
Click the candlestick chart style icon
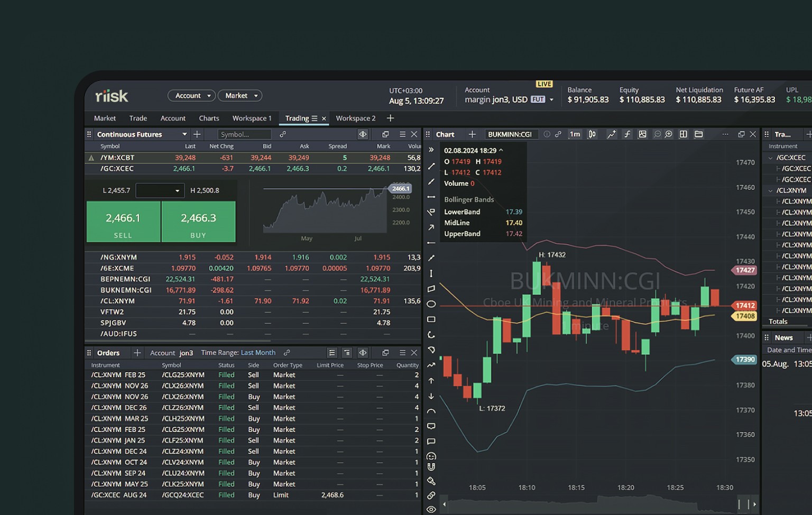coord(592,134)
